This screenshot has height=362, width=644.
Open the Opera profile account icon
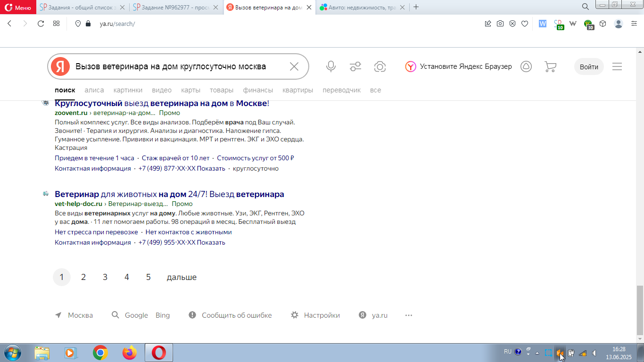pyautogui.click(x=619, y=24)
